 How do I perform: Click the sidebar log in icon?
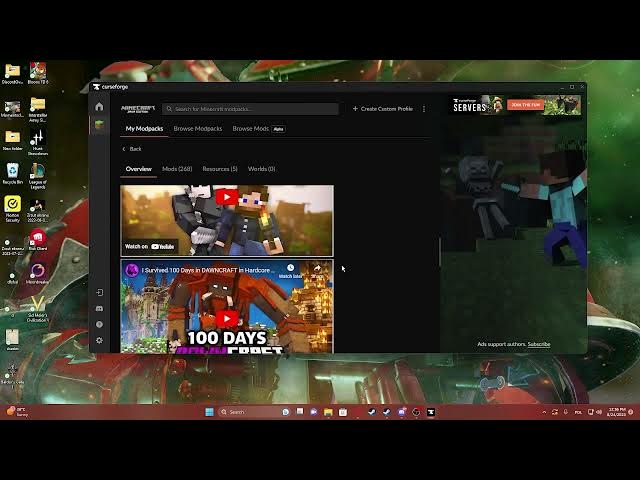pos(98,293)
